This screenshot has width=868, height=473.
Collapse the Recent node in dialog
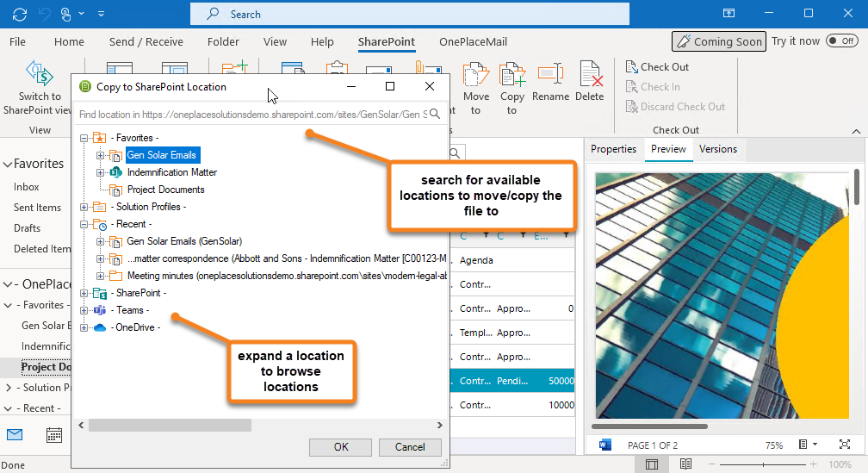[x=84, y=224]
